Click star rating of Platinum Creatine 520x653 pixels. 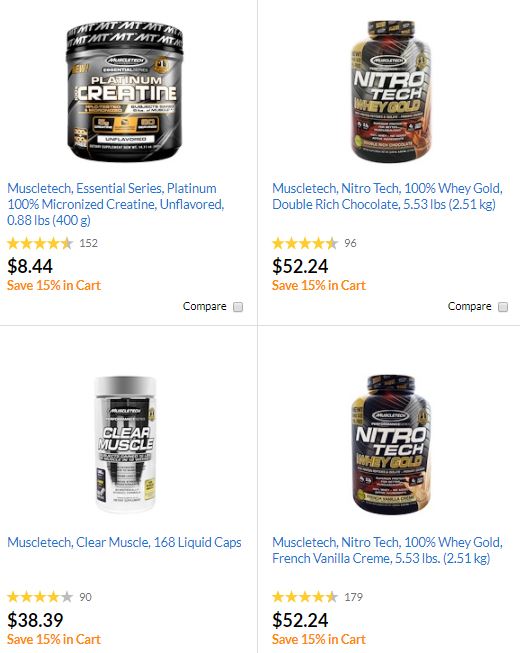pyautogui.click(x=40, y=243)
